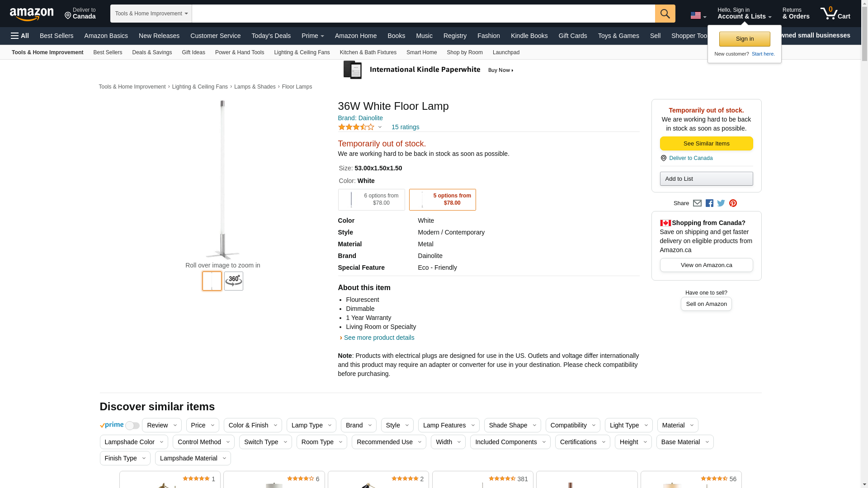The height and width of the screenshot is (488, 868).
Task: Share product on Pinterest
Action: coord(733,203)
